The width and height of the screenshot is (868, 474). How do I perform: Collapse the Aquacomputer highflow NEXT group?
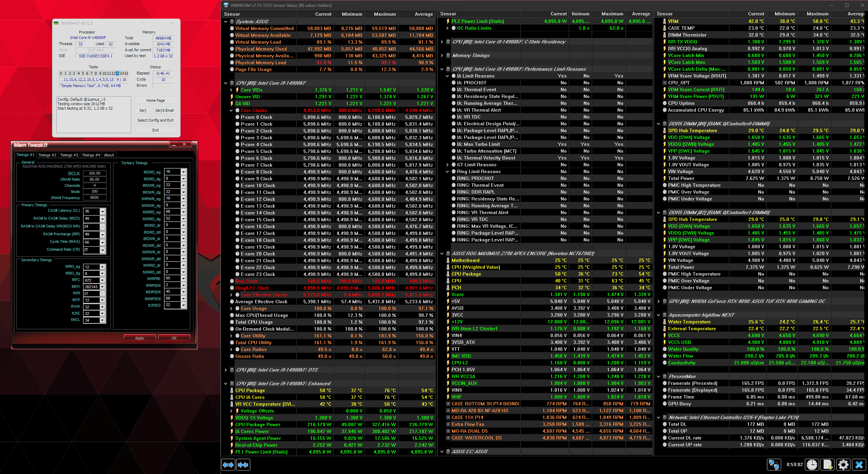pyautogui.click(x=658, y=315)
